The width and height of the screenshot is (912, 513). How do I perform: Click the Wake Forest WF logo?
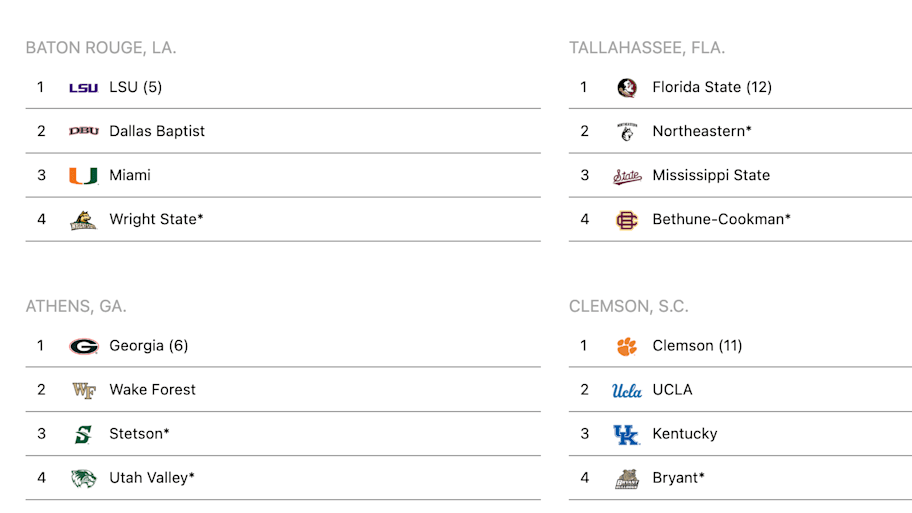83,390
